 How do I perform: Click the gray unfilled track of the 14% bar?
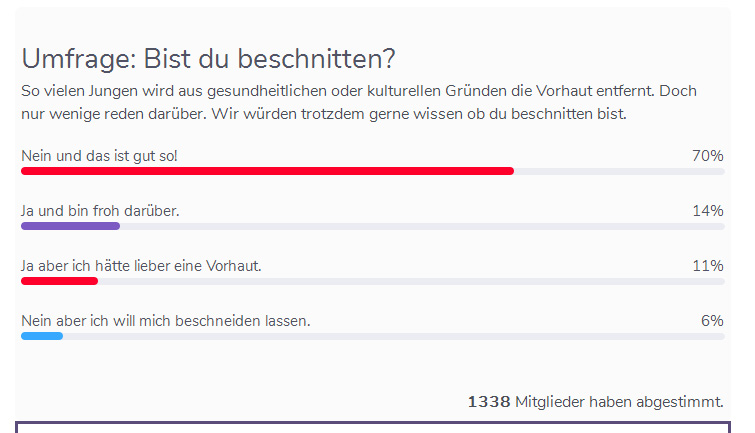tap(422, 226)
